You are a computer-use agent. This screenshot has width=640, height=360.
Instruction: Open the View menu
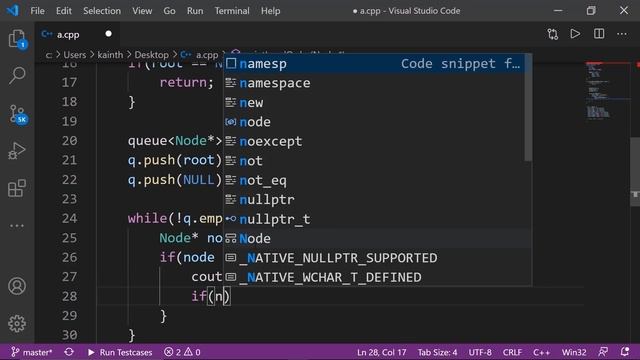[142, 11]
